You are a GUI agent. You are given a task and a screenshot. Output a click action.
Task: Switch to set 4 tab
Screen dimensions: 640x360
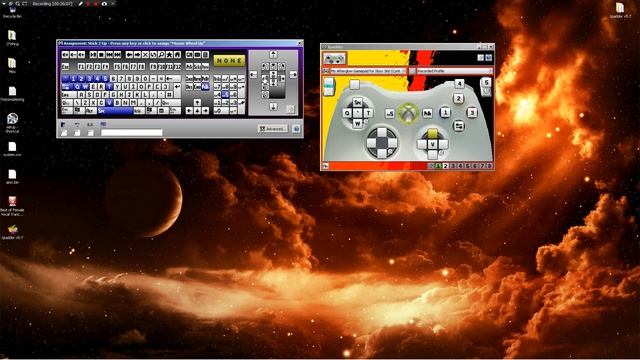pyautogui.click(x=460, y=166)
